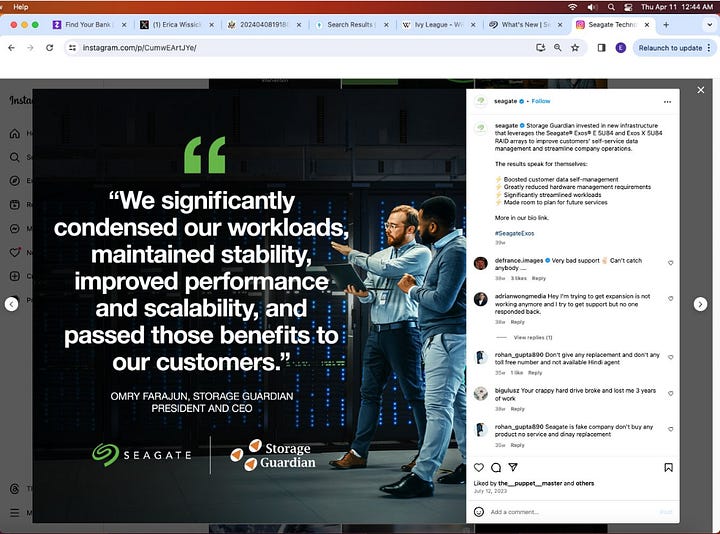Switch to Ivy League Wikipedia tab
Viewport: 720px width, 534px height.
click(x=439, y=25)
